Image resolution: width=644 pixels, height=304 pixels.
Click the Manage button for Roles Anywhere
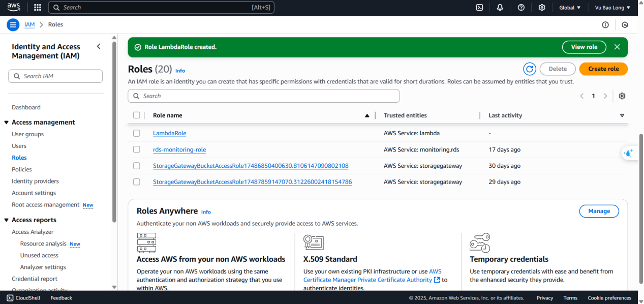tap(599, 211)
